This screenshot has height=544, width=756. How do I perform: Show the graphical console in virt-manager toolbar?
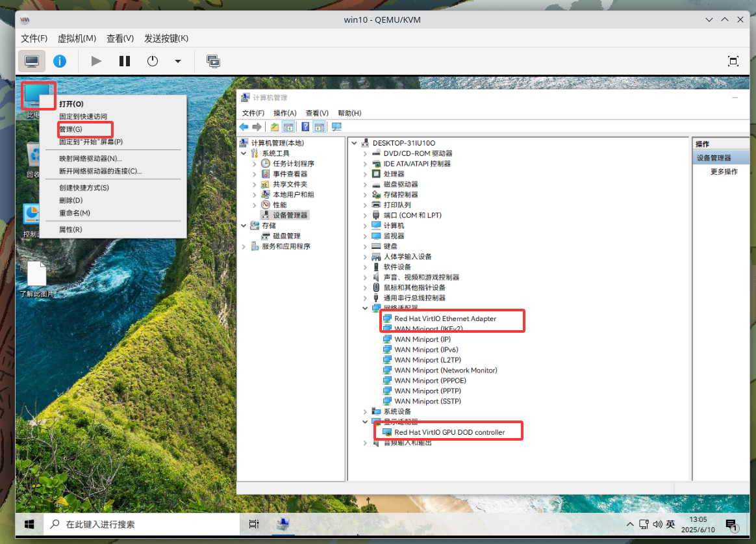(x=32, y=61)
